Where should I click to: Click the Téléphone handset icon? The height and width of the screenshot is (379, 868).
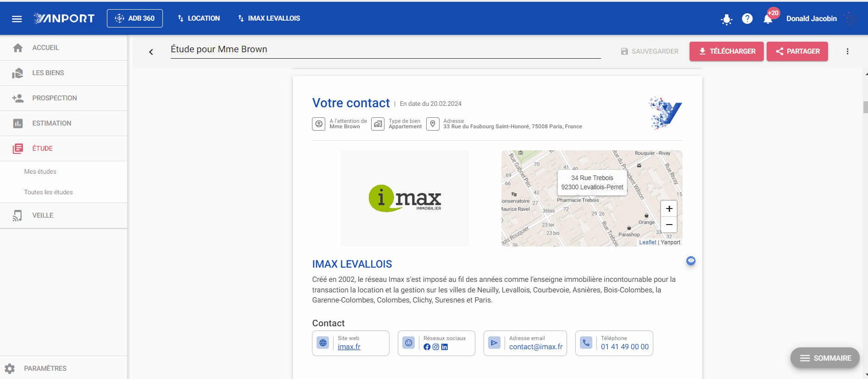[586, 343]
